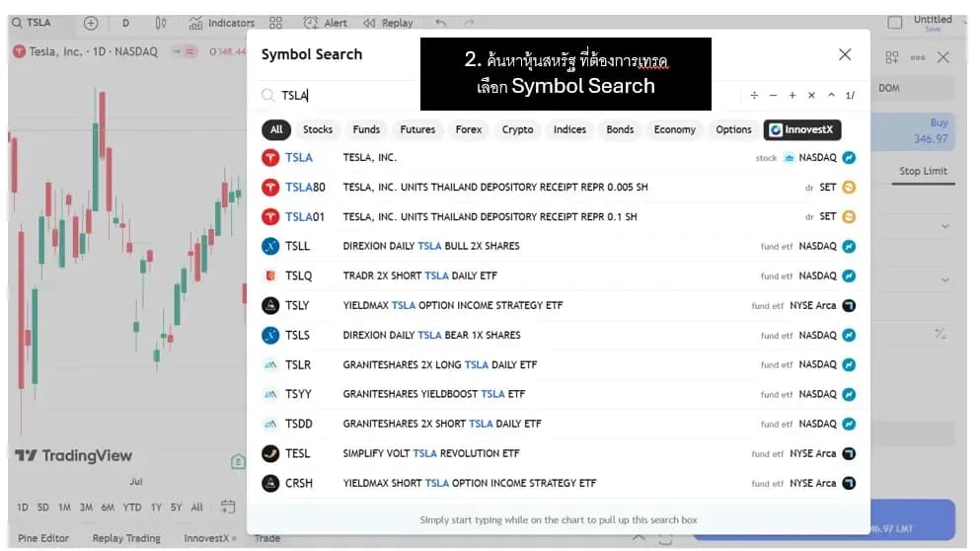Filter results by Forex
The image size is (980, 551).
469,129
